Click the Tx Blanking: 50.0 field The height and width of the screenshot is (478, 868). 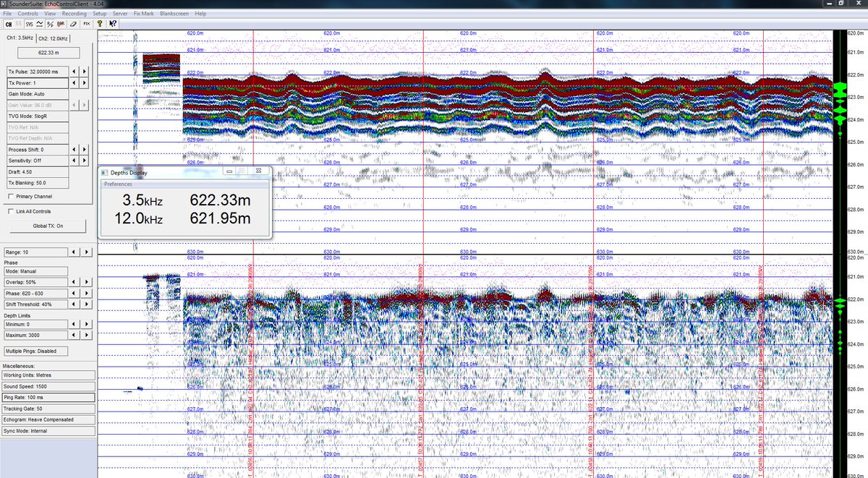pyautogui.click(x=38, y=182)
